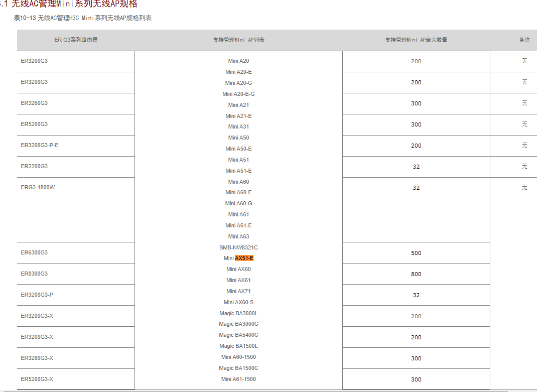547x392 pixels.
Task: Click Mini A20-G AP entry
Action: [x=238, y=83]
